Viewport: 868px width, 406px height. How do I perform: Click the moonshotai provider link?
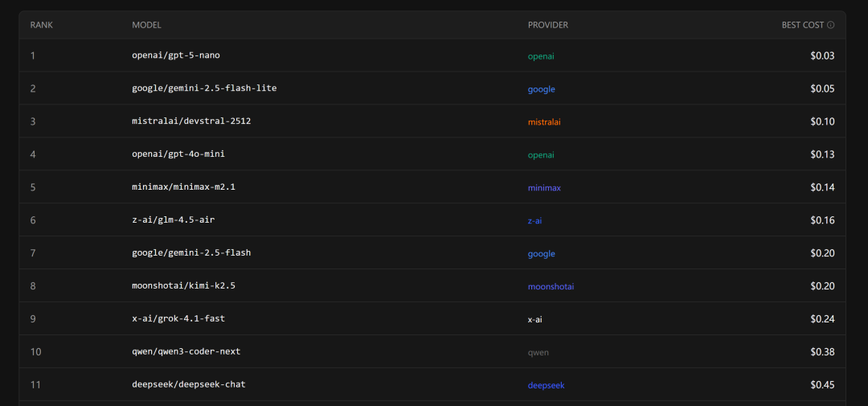[x=551, y=287]
